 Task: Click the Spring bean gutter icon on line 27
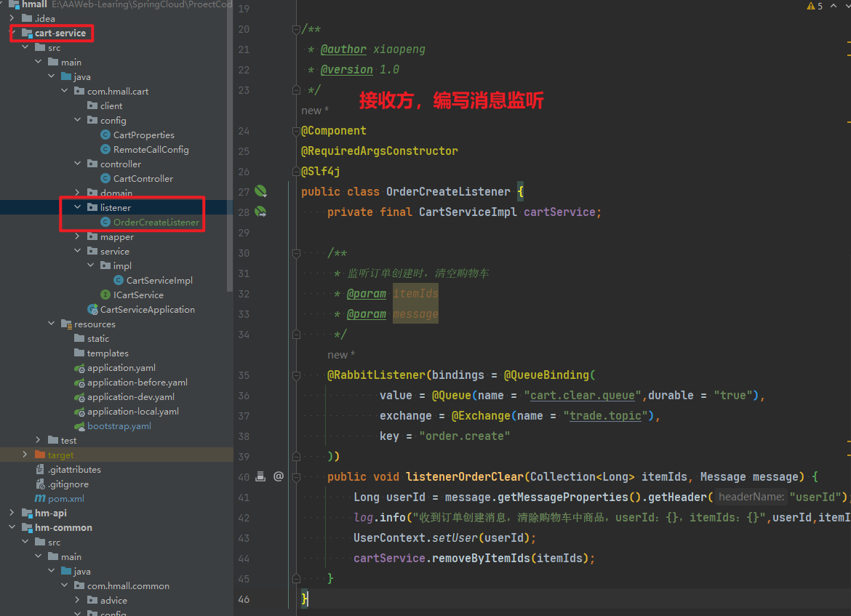tap(260, 191)
